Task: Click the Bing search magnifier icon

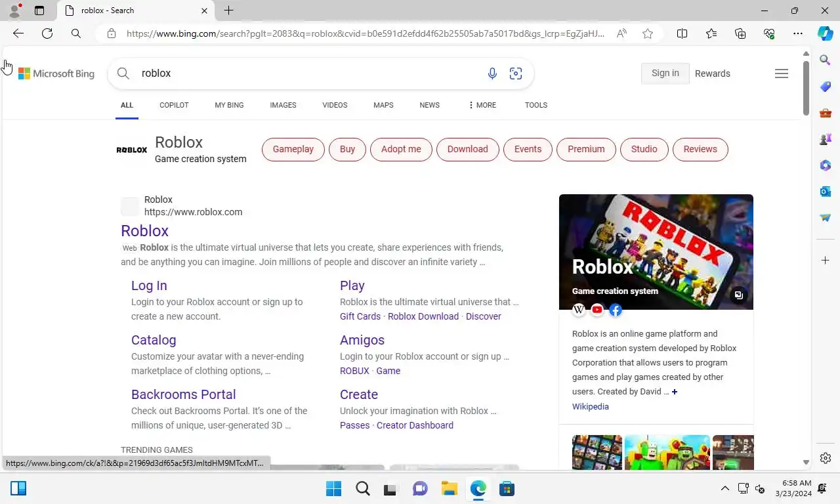Action: click(x=123, y=73)
